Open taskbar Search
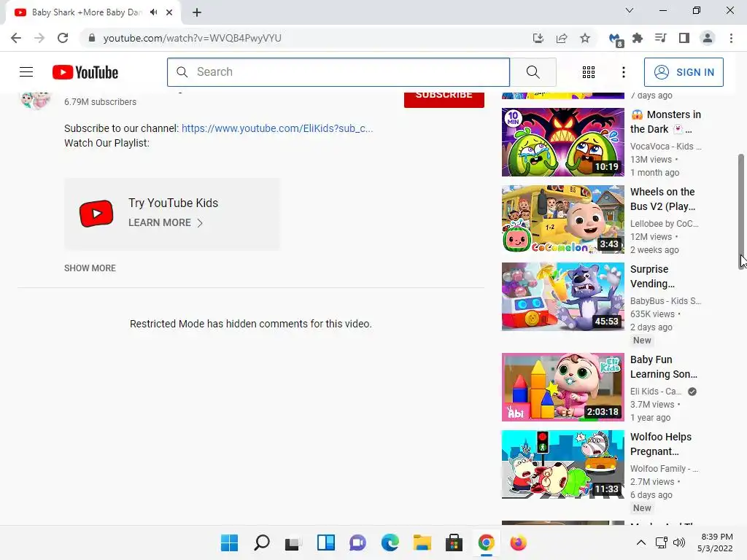Viewport: 747px width, 560px height. 262,542
